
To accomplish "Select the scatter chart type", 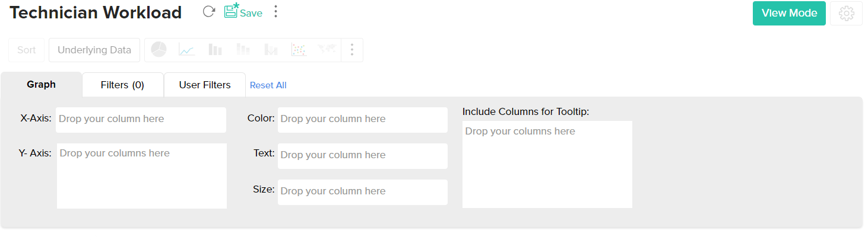I will pos(298,50).
